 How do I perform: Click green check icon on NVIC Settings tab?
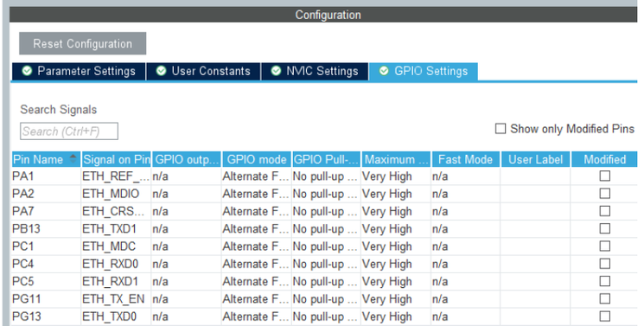tap(276, 71)
